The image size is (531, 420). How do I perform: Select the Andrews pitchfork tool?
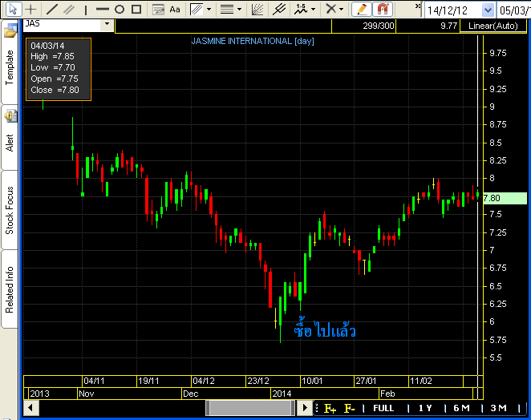point(279,10)
